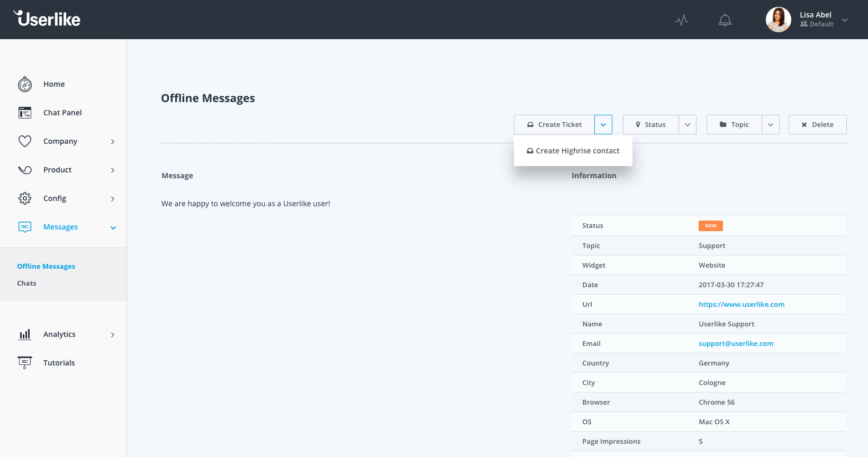Screen dimensions: 868x457
Task: Click the 'Mac OS X' value
Action: click(714, 422)
